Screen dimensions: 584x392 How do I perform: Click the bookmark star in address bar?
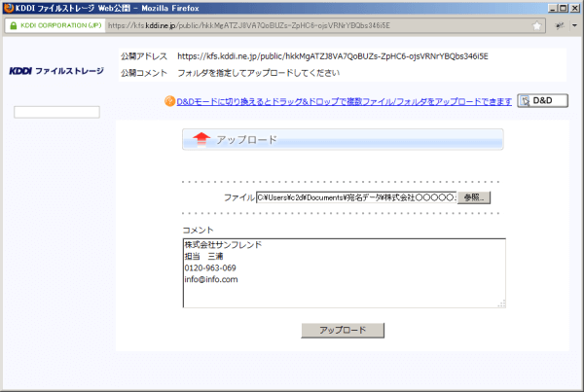click(x=537, y=26)
